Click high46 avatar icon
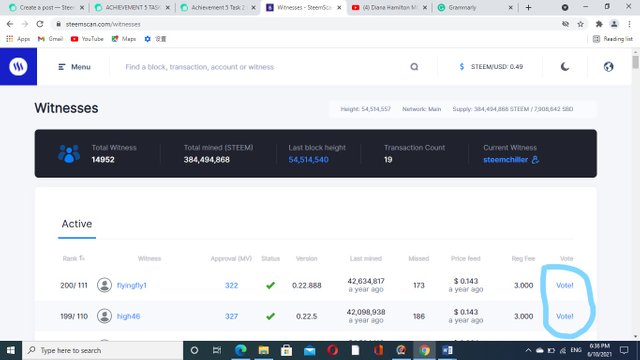The width and height of the screenshot is (640, 360). click(104, 316)
